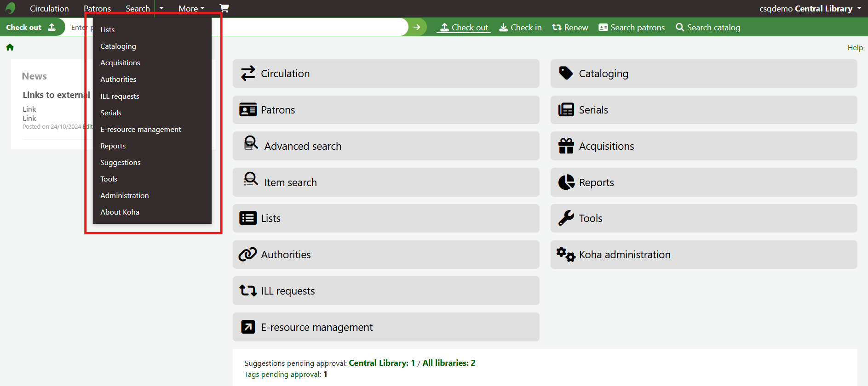The width and height of the screenshot is (868, 386).
Task: Switch to the Check out search tab
Action: tap(464, 28)
